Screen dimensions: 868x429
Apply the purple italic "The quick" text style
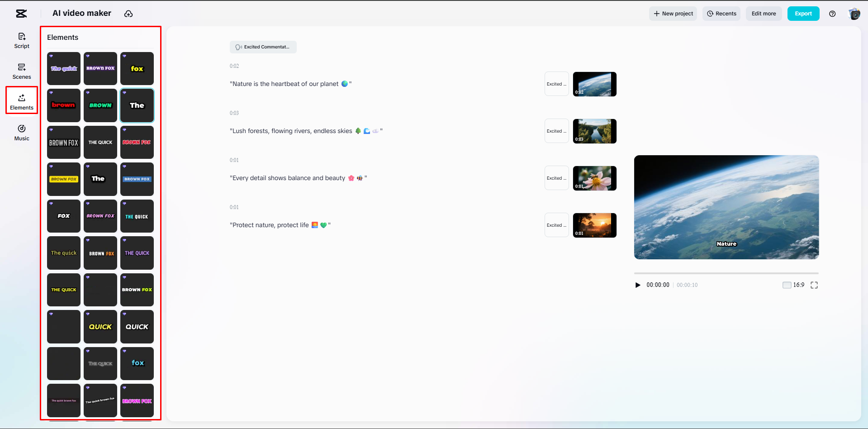(x=64, y=68)
